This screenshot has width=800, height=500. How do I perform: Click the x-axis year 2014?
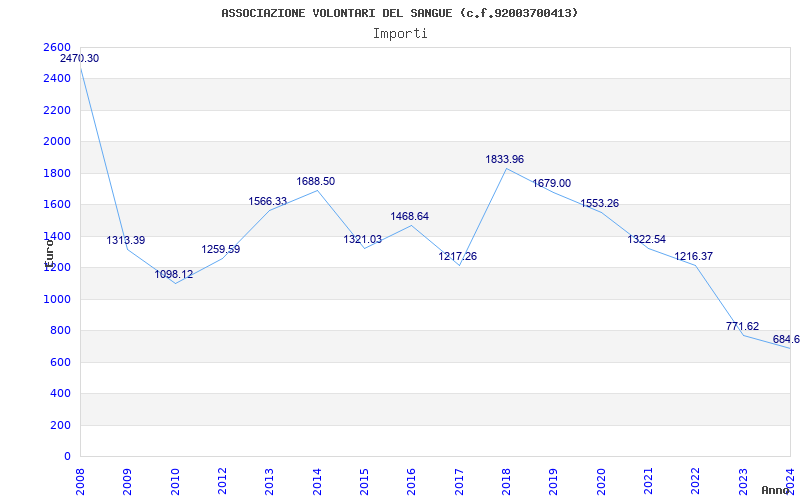pos(317,482)
